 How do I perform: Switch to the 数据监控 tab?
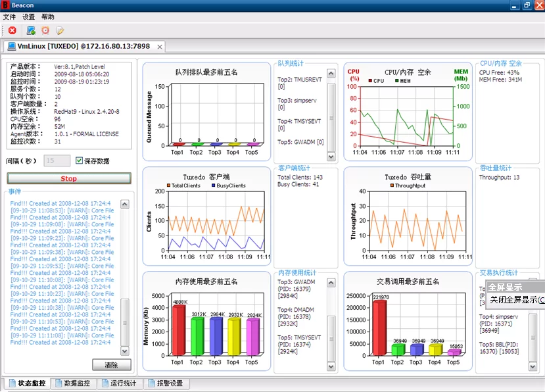tap(74, 383)
